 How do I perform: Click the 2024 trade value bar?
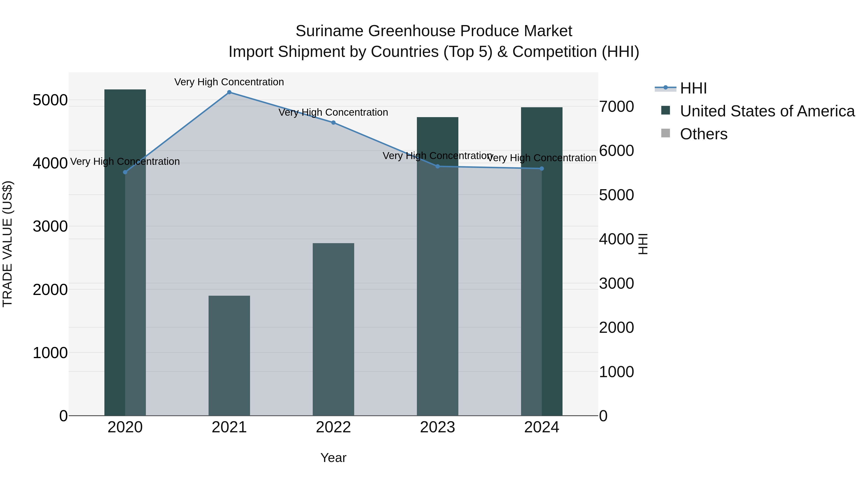(x=542, y=261)
